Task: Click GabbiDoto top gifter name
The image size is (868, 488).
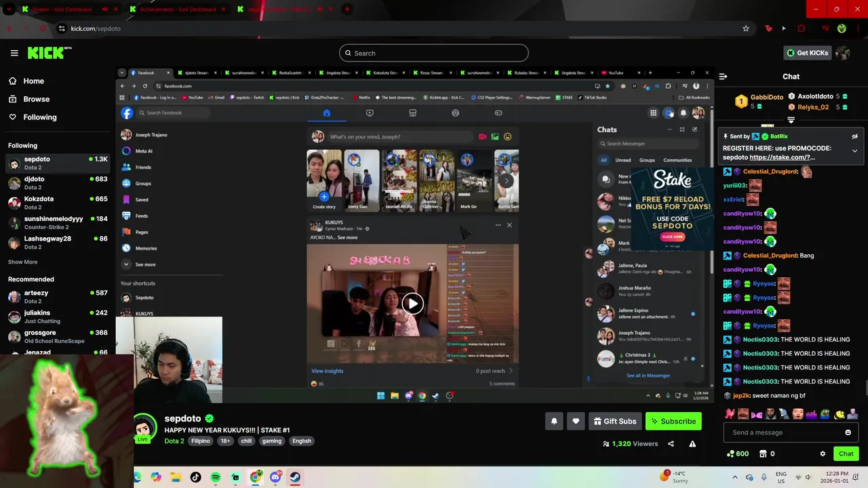Action: coord(767,98)
